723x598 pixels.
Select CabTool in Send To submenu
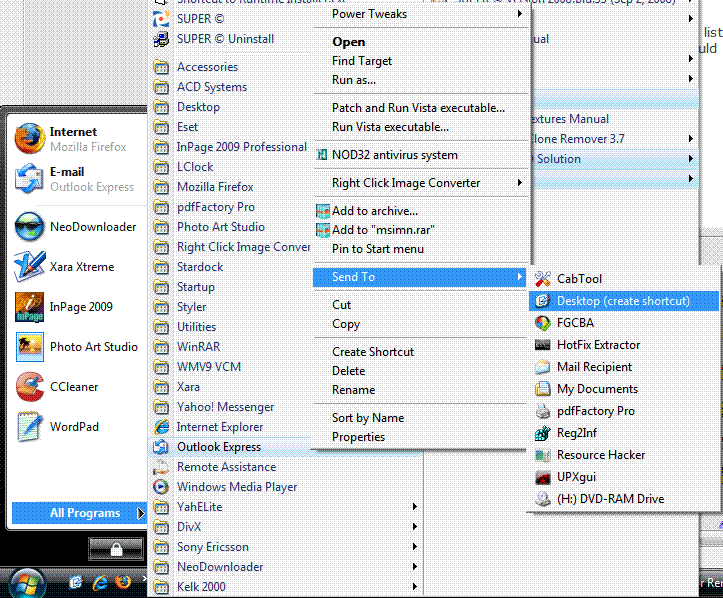tap(579, 279)
